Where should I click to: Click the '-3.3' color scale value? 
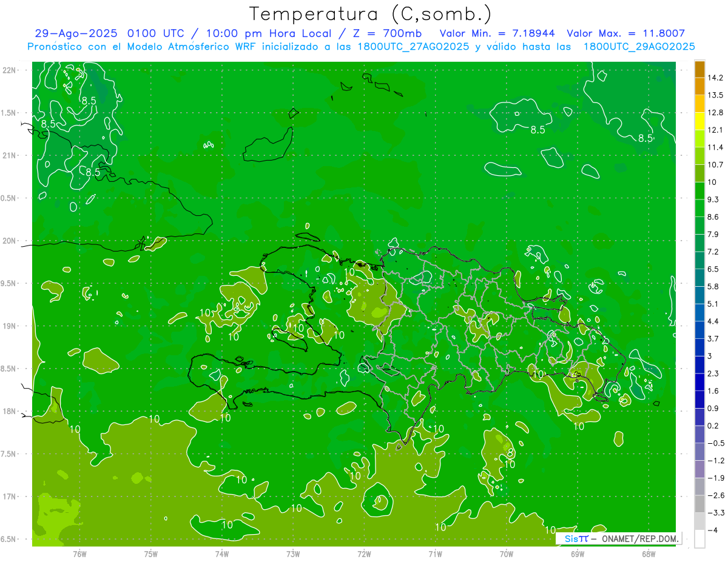tap(715, 513)
